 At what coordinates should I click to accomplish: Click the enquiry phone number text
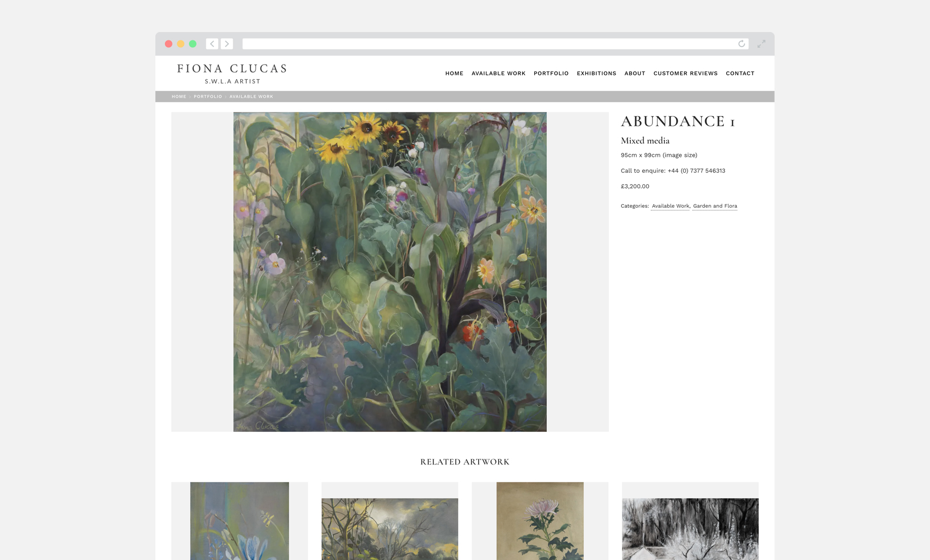pos(696,171)
